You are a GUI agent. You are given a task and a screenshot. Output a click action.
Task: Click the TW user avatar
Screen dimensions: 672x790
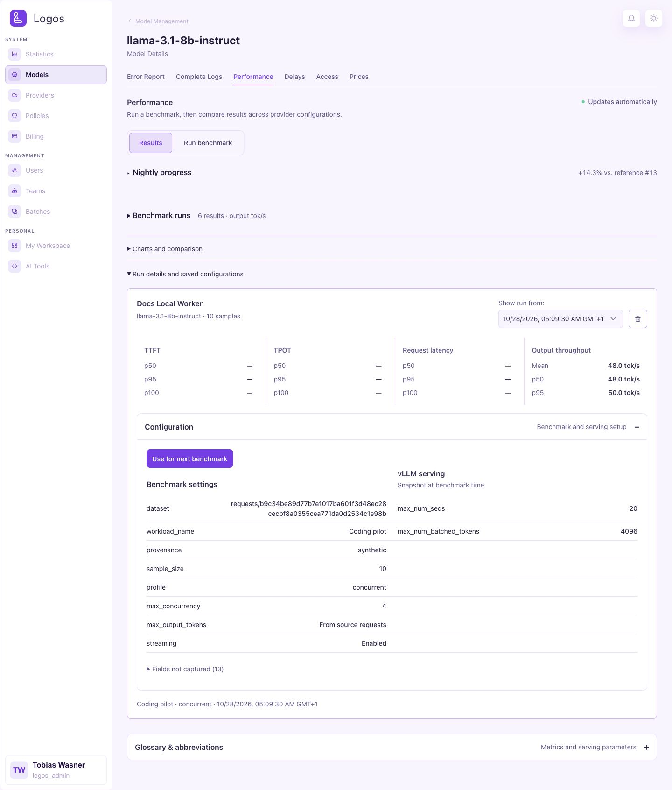pos(19,770)
